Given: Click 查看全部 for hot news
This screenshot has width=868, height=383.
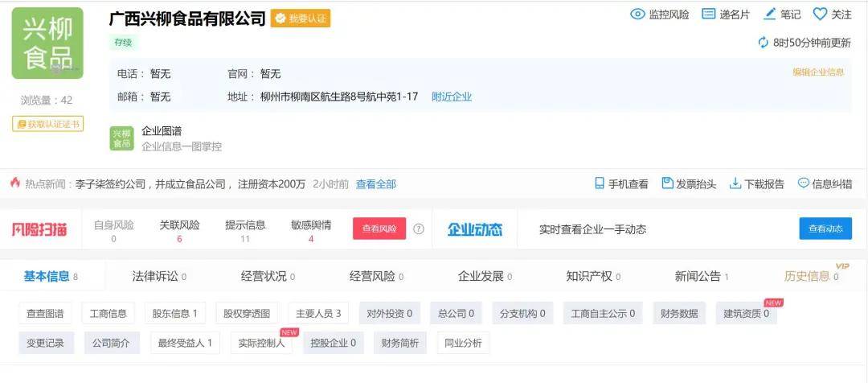Looking at the screenshot, I should coord(376,184).
